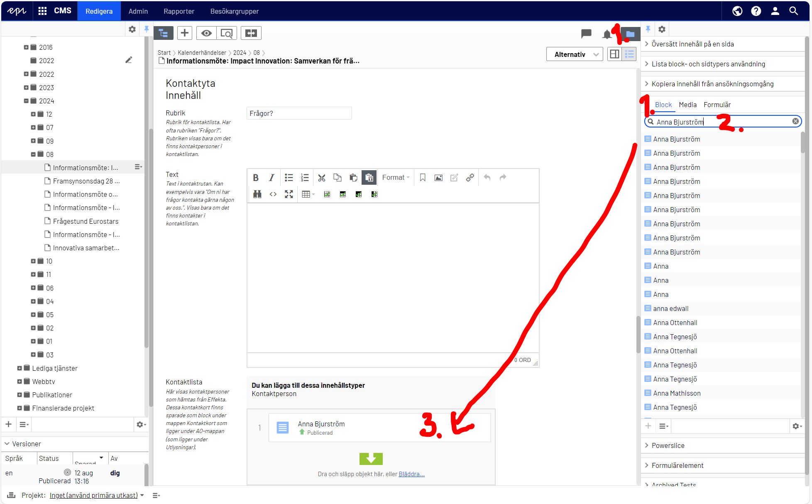
Task: Toggle fullscreen in text editor
Action: 289,194
